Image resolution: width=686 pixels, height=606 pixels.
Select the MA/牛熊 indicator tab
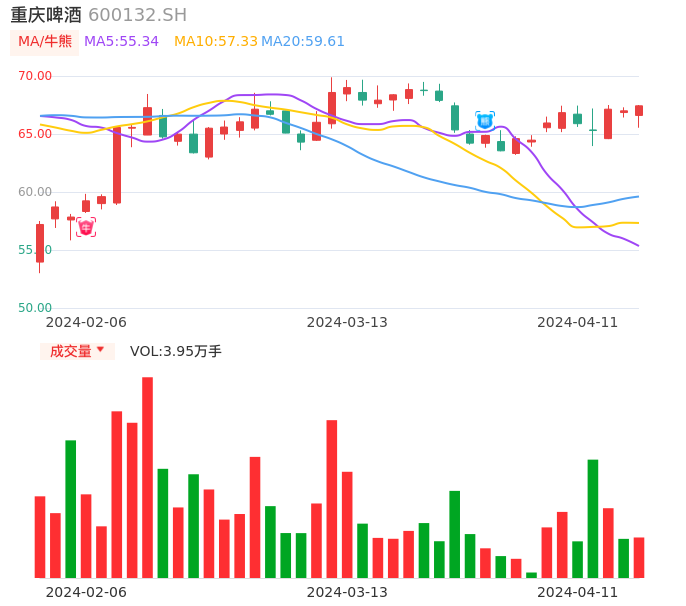(45, 42)
